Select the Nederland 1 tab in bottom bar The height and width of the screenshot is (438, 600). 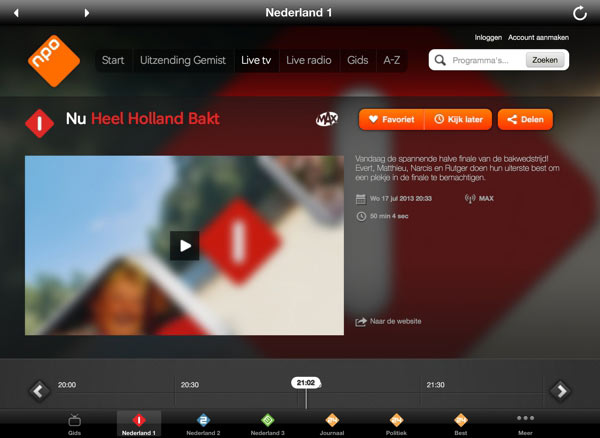point(139,424)
